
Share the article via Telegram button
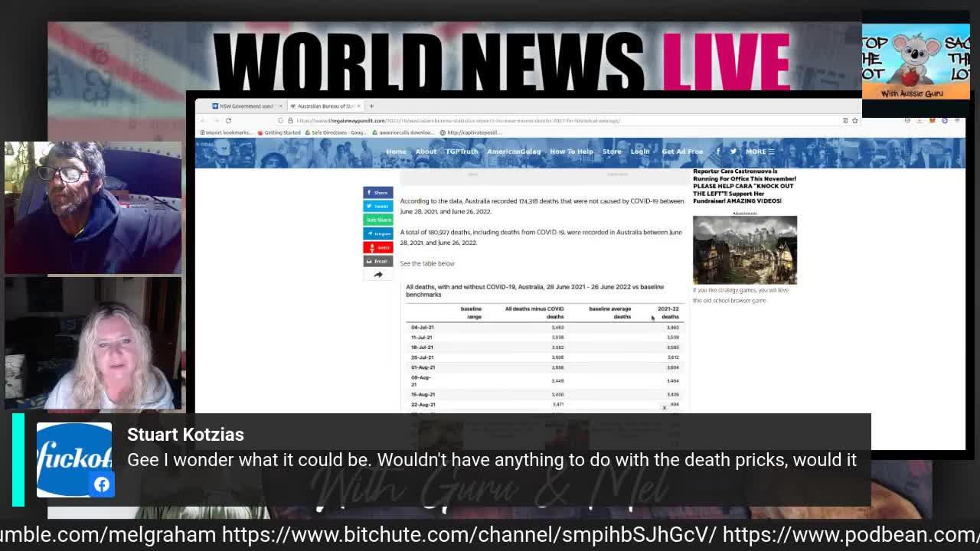tap(377, 233)
